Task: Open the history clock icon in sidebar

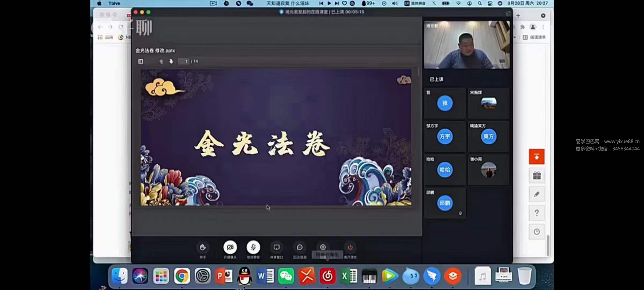Action: (537, 231)
